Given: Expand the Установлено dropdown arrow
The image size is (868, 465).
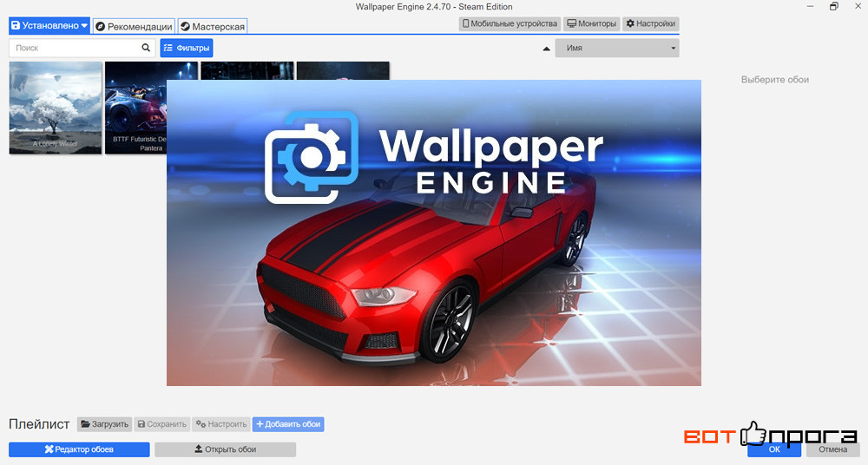Looking at the screenshot, I should [x=84, y=25].
